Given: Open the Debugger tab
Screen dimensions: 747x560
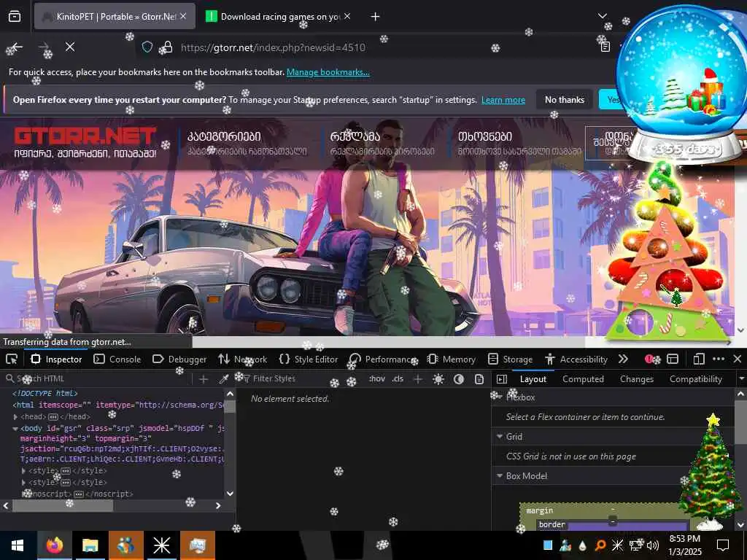Looking at the screenshot, I should pos(179,359).
